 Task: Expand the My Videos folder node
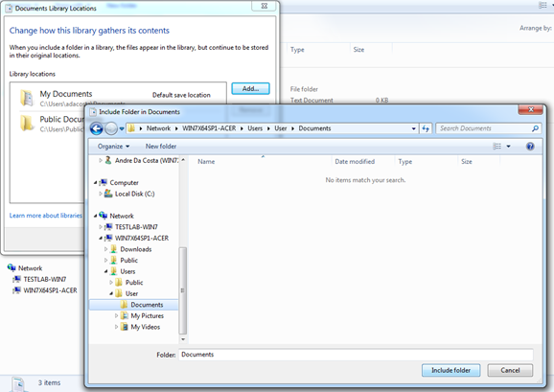[x=116, y=327]
